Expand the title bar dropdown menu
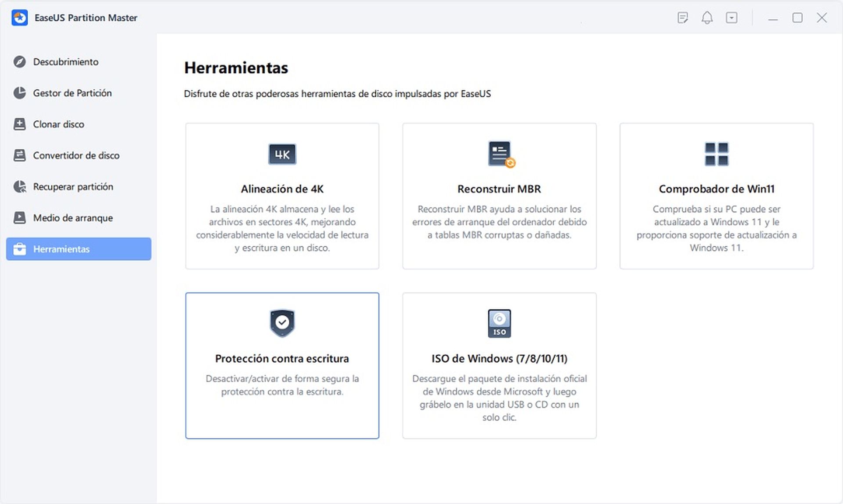Screen dimensions: 843x504 tap(731, 18)
